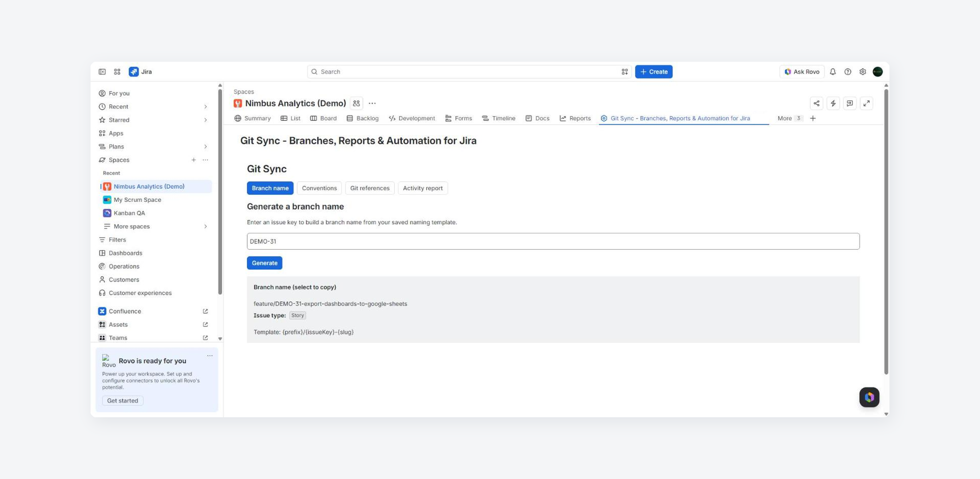Open the app switcher grid icon
Screen dimensions: 980x479
[x=117, y=72]
